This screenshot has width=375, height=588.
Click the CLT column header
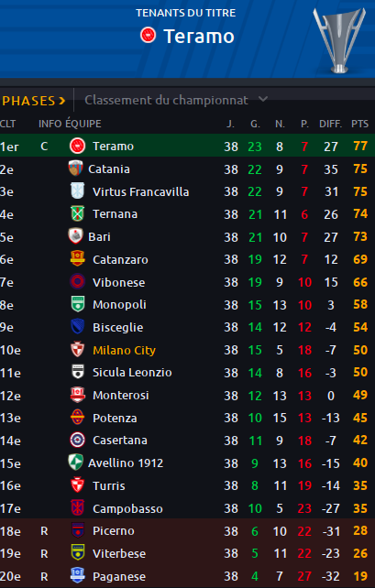pyautogui.click(x=8, y=124)
